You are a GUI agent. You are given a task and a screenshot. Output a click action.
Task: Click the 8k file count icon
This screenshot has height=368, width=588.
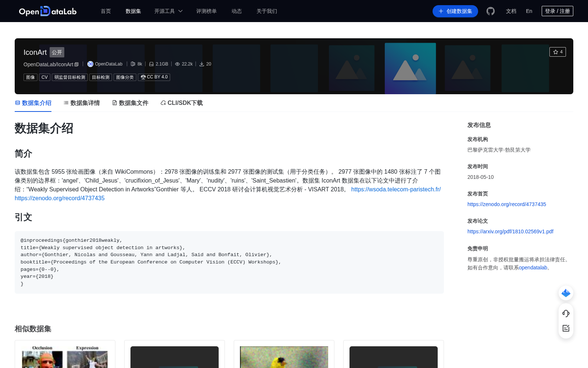tap(133, 64)
